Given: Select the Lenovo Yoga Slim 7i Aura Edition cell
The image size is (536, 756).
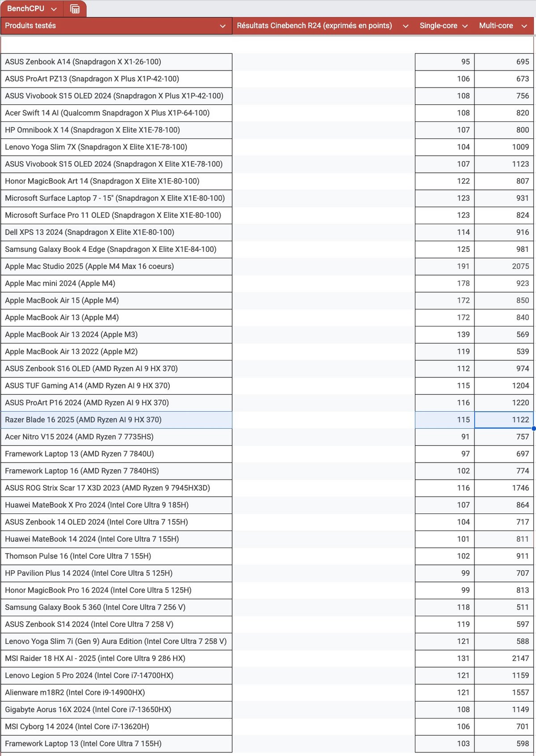Looking at the screenshot, I should pyautogui.click(x=116, y=642).
